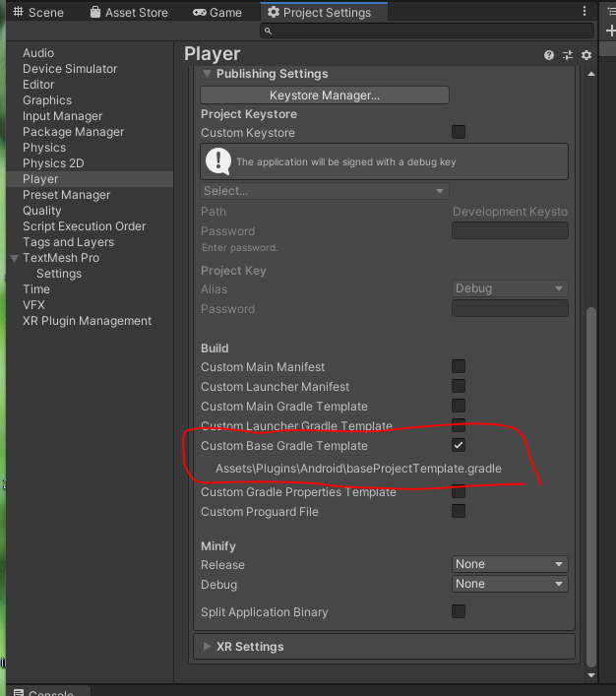
Task: Select Time settings category
Action: pos(36,289)
